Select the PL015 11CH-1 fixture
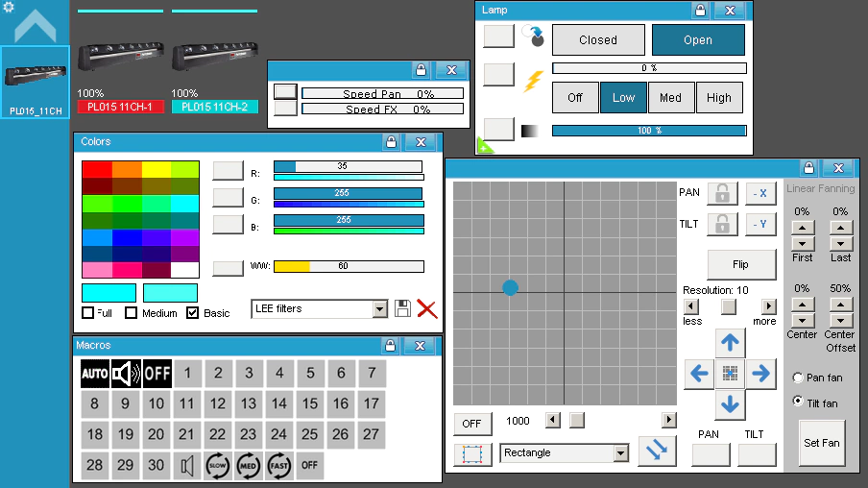The width and height of the screenshot is (868, 488). pyautogui.click(x=120, y=107)
